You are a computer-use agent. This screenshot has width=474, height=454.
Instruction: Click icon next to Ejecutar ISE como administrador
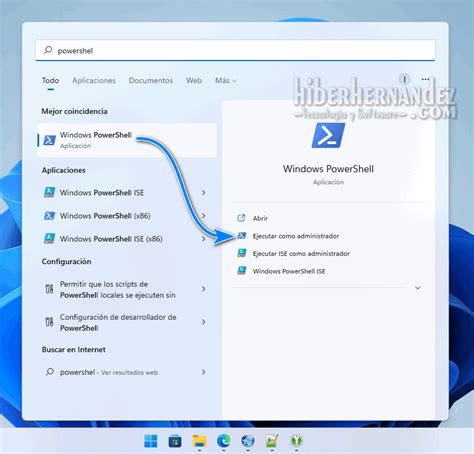242,253
